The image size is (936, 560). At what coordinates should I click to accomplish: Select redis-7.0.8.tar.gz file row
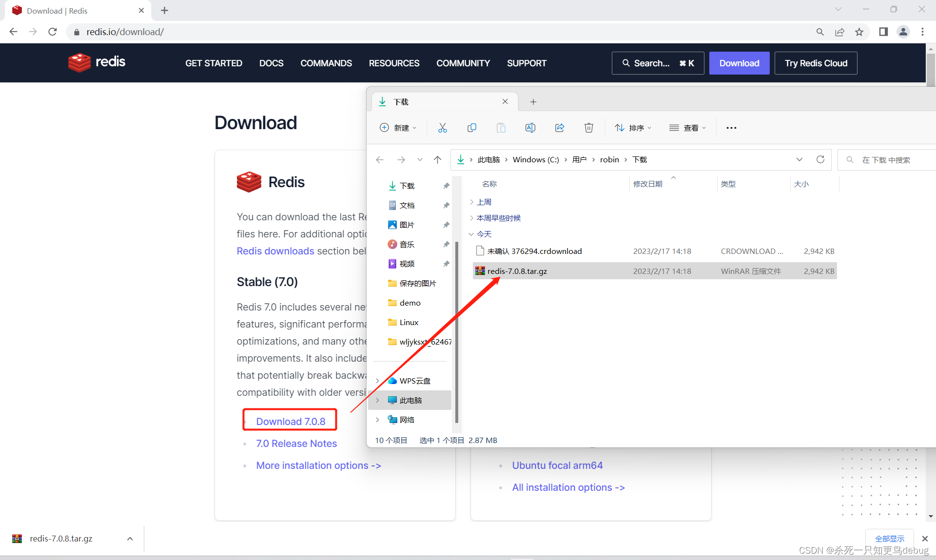(x=655, y=271)
